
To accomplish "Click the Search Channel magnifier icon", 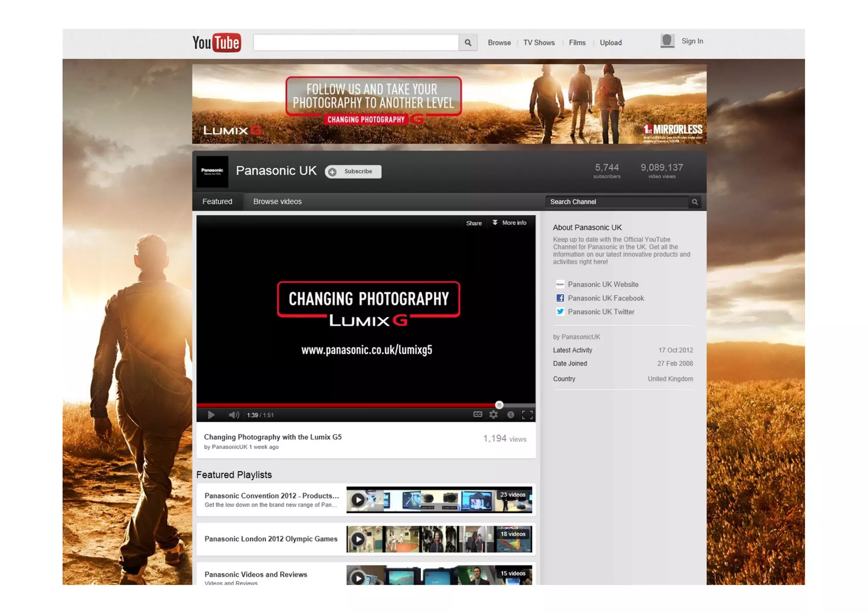I will 695,202.
